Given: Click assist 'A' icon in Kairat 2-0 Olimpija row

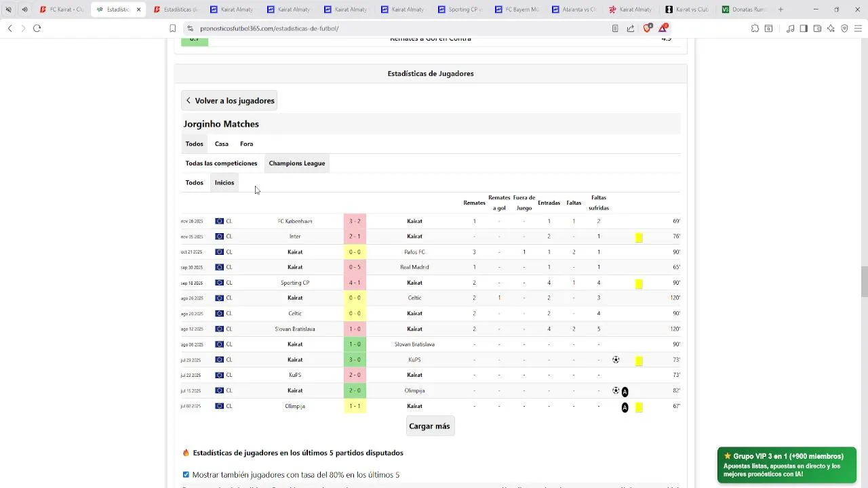Looking at the screenshot, I should pos(625,392).
